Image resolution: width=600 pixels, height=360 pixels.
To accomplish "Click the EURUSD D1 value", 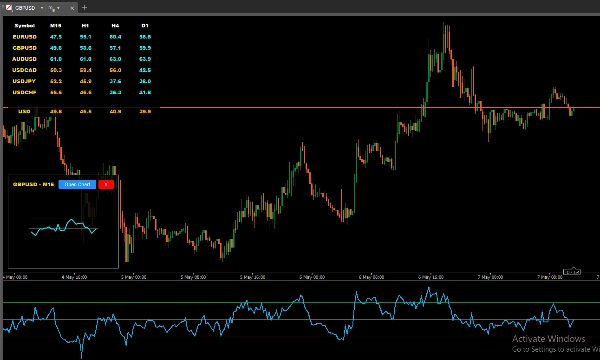I will pos(145,37).
